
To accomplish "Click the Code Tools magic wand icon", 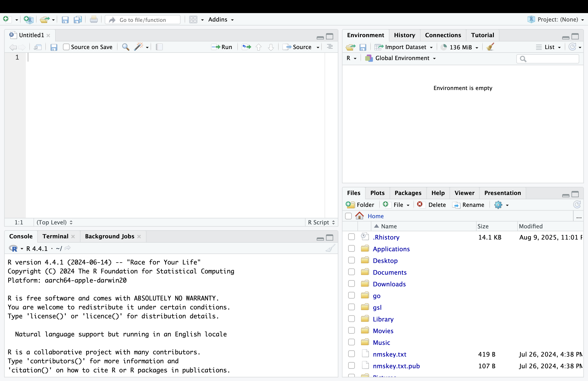I will tap(139, 47).
